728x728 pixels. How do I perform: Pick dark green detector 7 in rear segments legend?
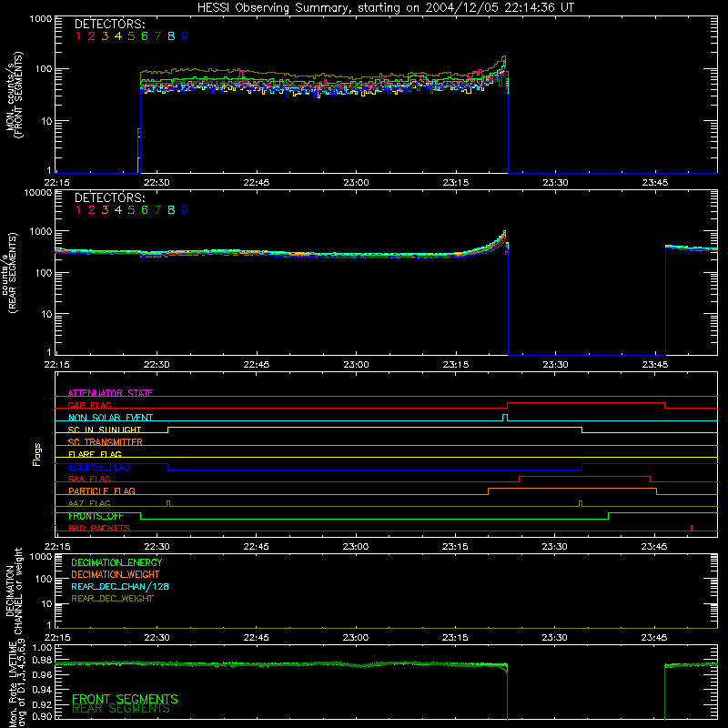coord(157,210)
